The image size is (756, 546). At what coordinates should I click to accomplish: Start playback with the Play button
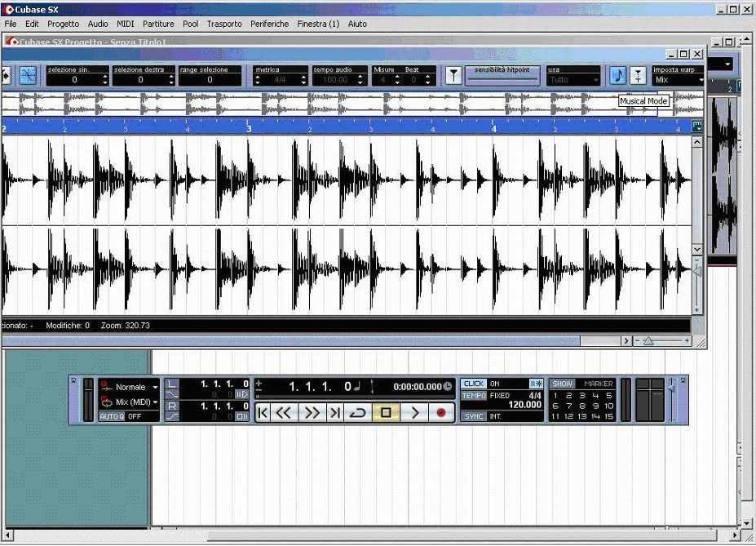pyautogui.click(x=414, y=413)
